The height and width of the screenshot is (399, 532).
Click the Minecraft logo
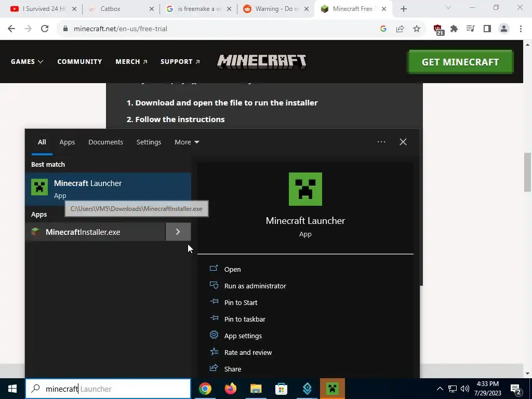click(x=262, y=61)
